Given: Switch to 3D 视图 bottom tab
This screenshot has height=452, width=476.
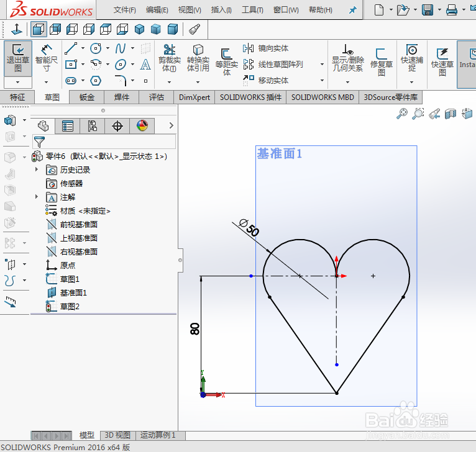Looking at the screenshot, I should (117, 435).
